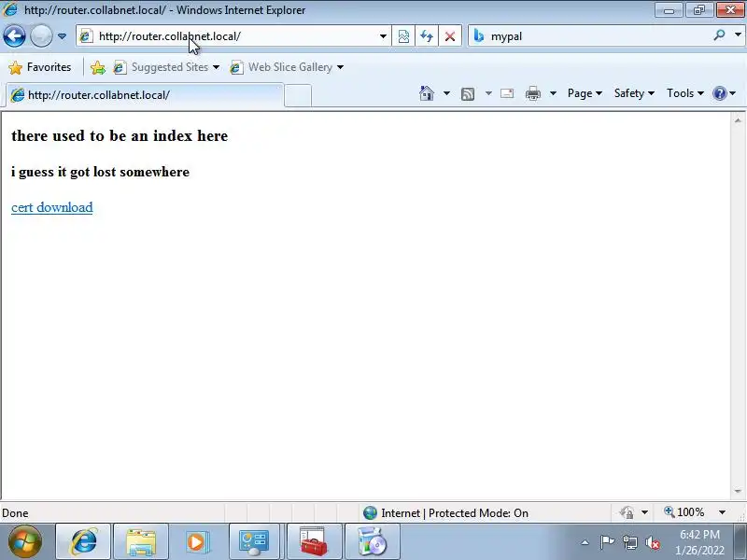Open the Favorites center
The image size is (747, 560).
(40, 67)
